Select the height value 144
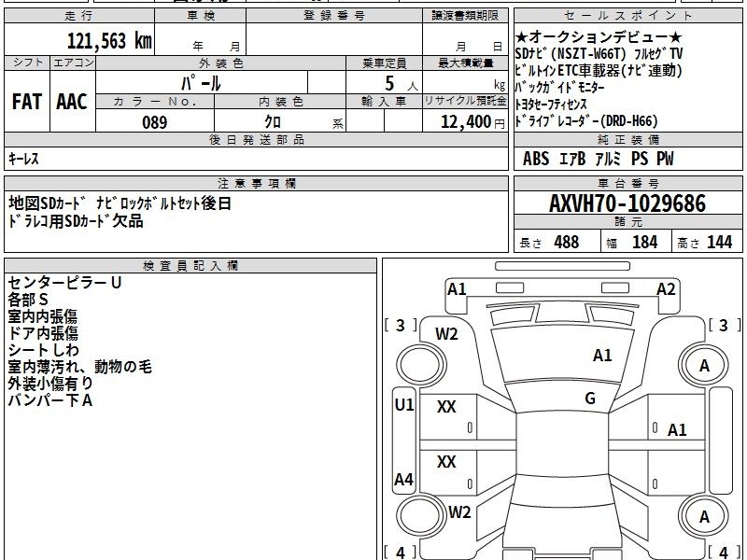Image resolution: width=747 pixels, height=560 pixels. tap(719, 242)
